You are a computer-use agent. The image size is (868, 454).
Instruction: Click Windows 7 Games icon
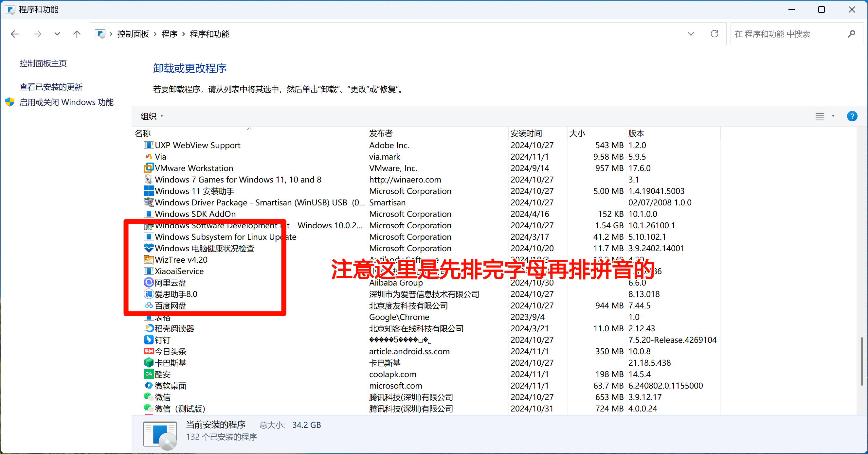point(149,180)
